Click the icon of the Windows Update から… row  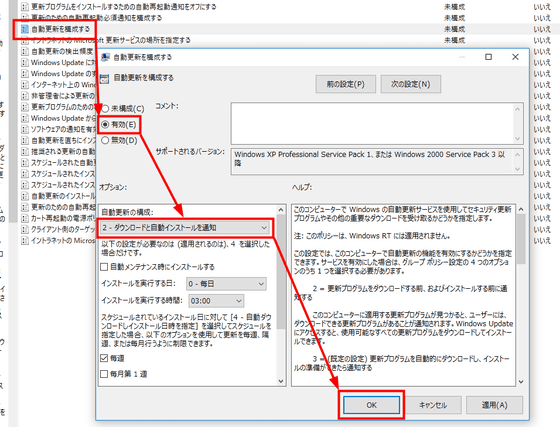coord(25,118)
